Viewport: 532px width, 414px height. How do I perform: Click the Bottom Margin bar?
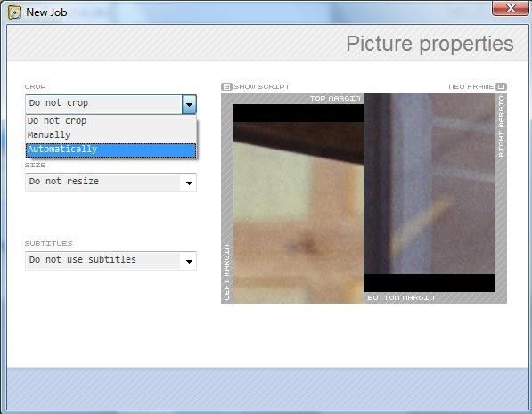436,297
